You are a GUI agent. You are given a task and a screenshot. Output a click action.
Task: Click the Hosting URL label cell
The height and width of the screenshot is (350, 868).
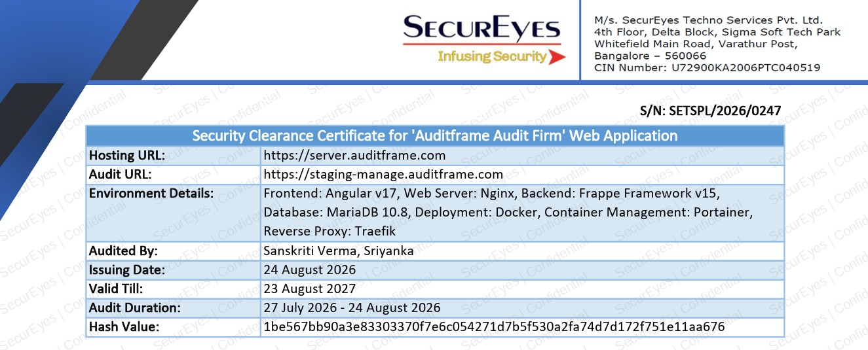click(173, 156)
